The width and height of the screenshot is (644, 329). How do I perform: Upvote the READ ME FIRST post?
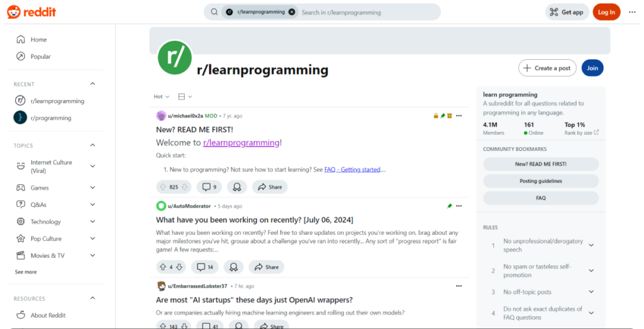tap(163, 187)
